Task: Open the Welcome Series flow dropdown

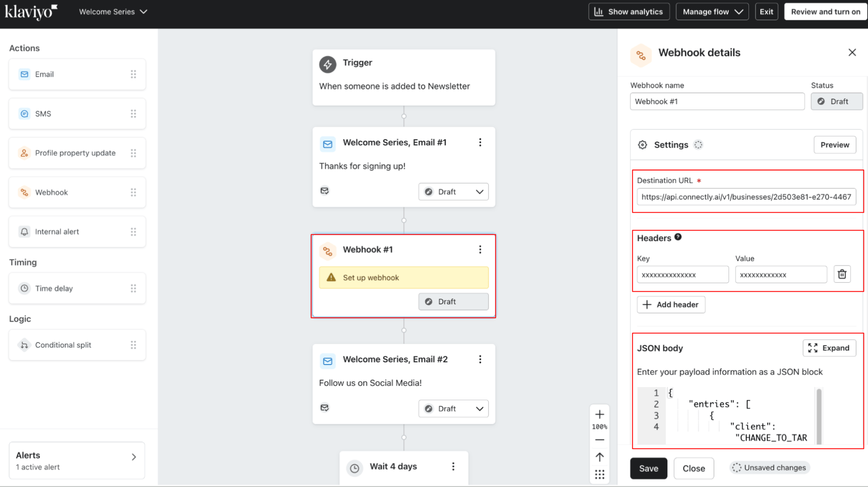Action: pos(113,12)
